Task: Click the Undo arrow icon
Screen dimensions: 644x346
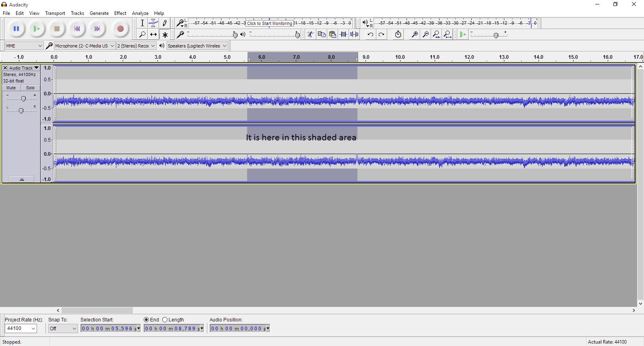Action: coord(370,35)
